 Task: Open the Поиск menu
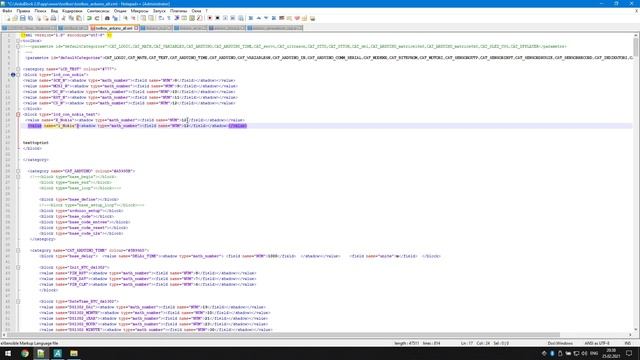(40, 11)
